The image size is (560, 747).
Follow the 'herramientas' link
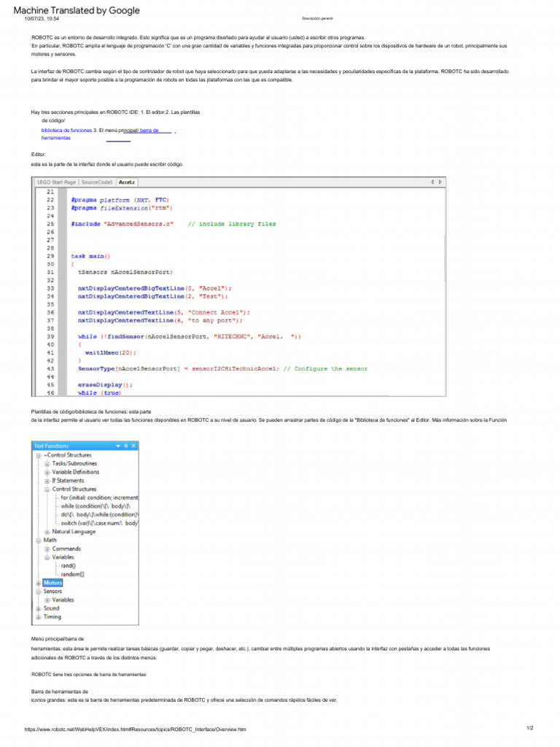point(55,138)
